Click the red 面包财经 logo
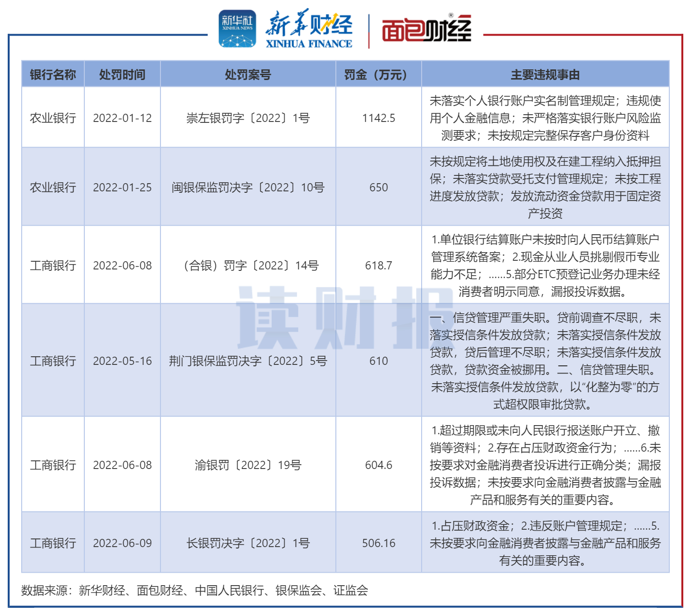Image resolution: width=691 pixels, height=616 pixels. 426,30
